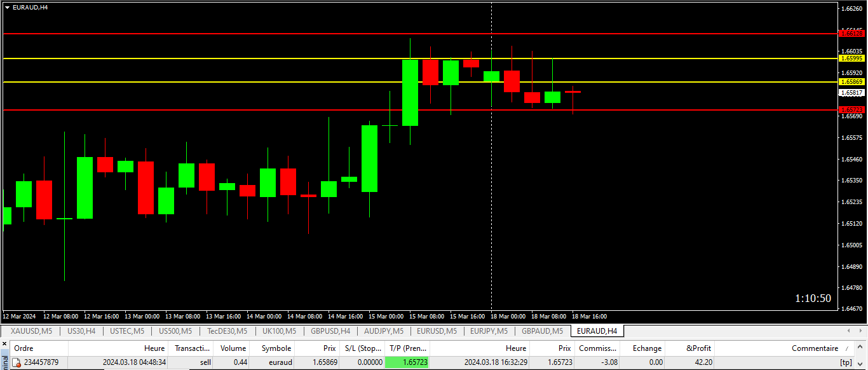The image size is (868, 370).
Task: Sort orders by the Ordre column header
Action: 39,348
